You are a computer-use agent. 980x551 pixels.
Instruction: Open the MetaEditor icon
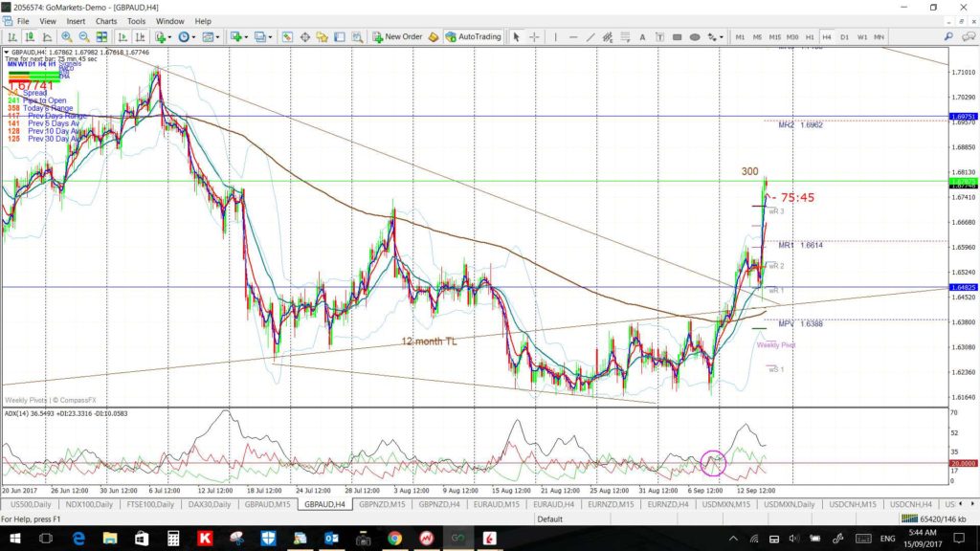click(x=434, y=37)
